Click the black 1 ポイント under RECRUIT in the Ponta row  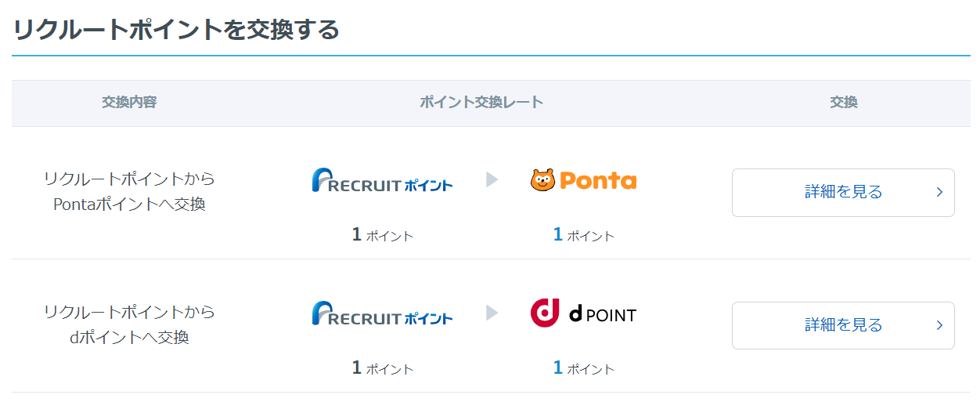point(382,235)
